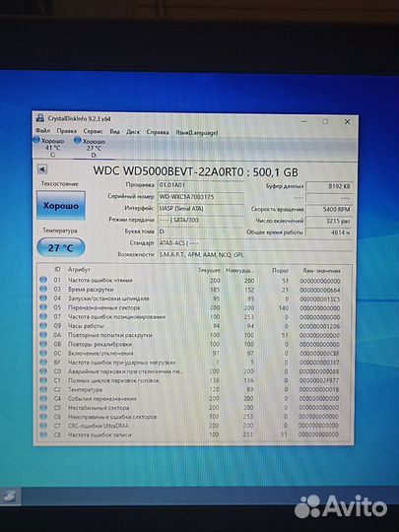Click status circle for C5 Нестабильные сектора
The height and width of the screenshot is (532, 399).
[43, 407]
